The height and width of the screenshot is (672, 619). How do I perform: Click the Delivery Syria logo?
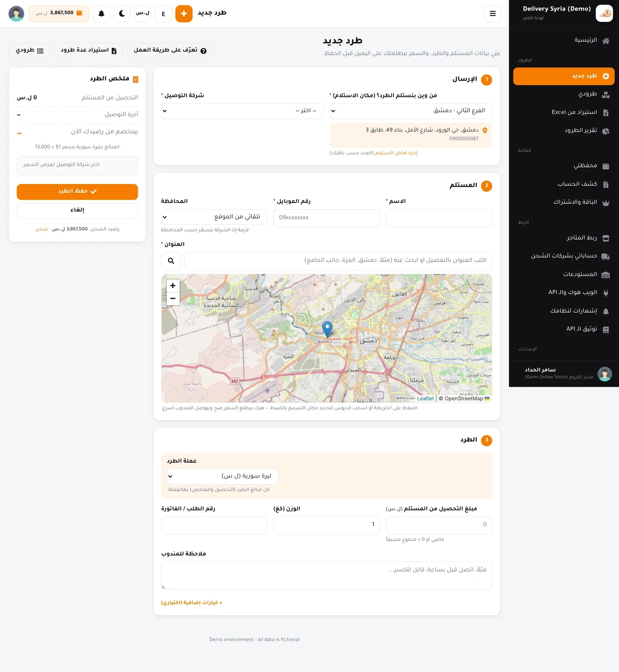pyautogui.click(x=604, y=13)
